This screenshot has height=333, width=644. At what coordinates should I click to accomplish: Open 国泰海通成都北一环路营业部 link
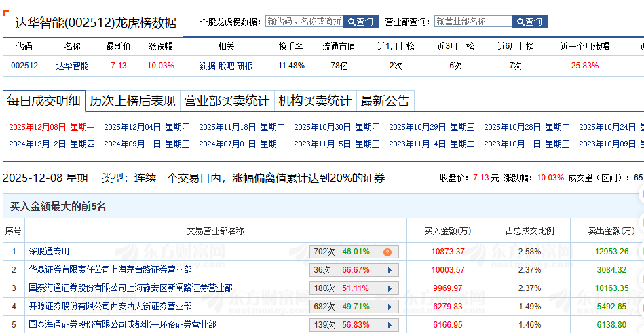[122, 324]
